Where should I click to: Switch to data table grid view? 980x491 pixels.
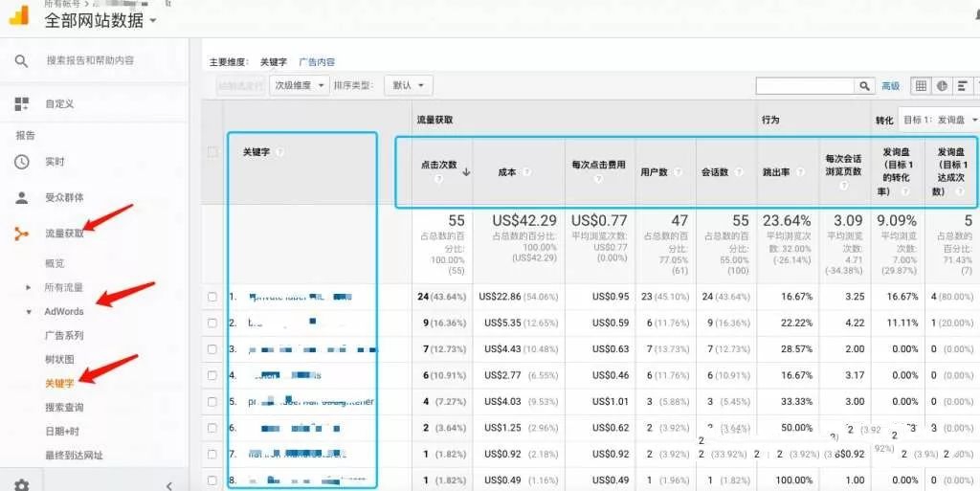click(921, 86)
